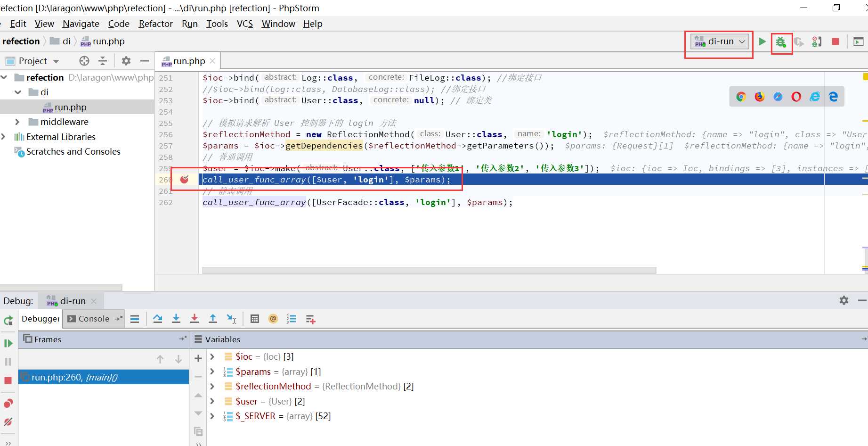Expand the $ioc variable
The height and width of the screenshot is (446, 868).
(212, 357)
